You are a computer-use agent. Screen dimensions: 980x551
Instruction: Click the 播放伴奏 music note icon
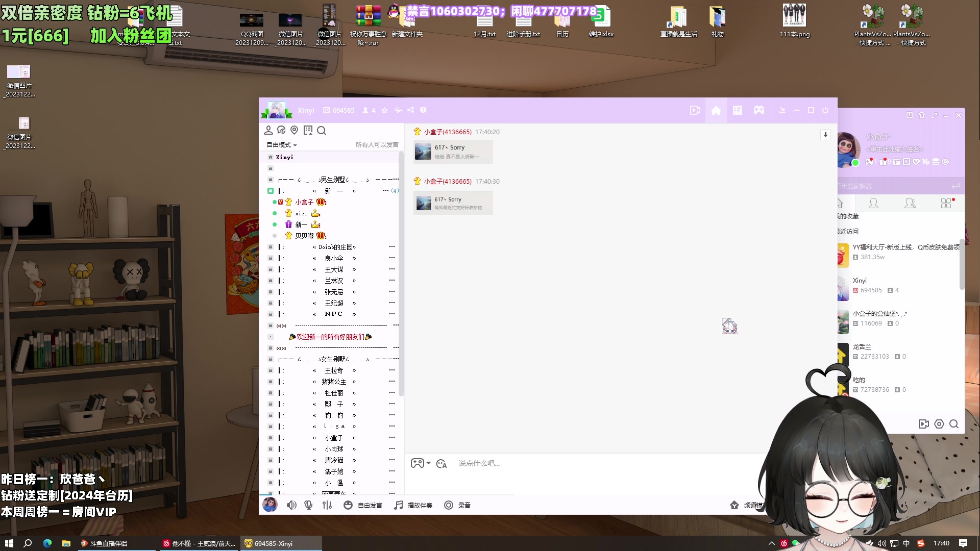(x=398, y=505)
